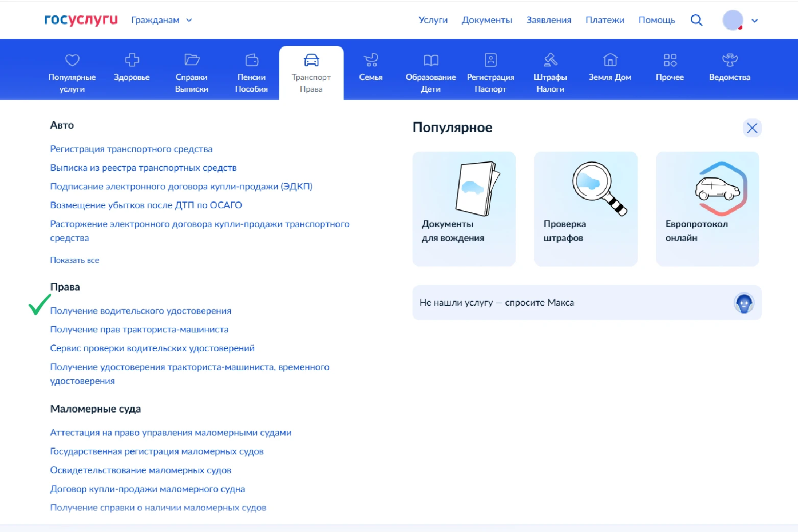Click the Госуслуги logo

click(x=81, y=20)
